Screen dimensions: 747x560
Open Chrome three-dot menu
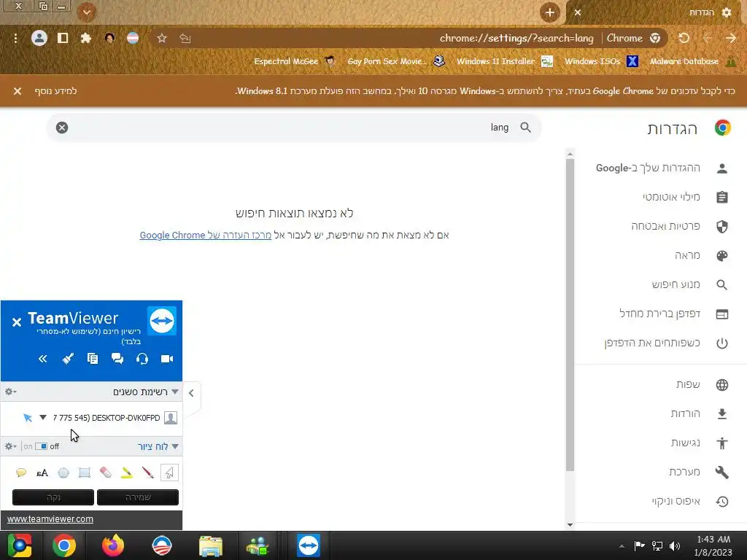tap(15, 38)
